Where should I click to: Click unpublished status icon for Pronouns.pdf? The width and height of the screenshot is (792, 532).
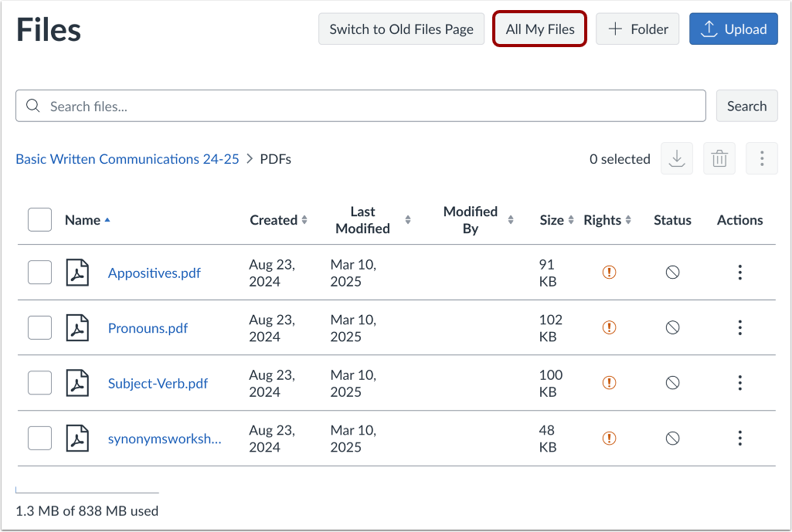click(672, 328)
